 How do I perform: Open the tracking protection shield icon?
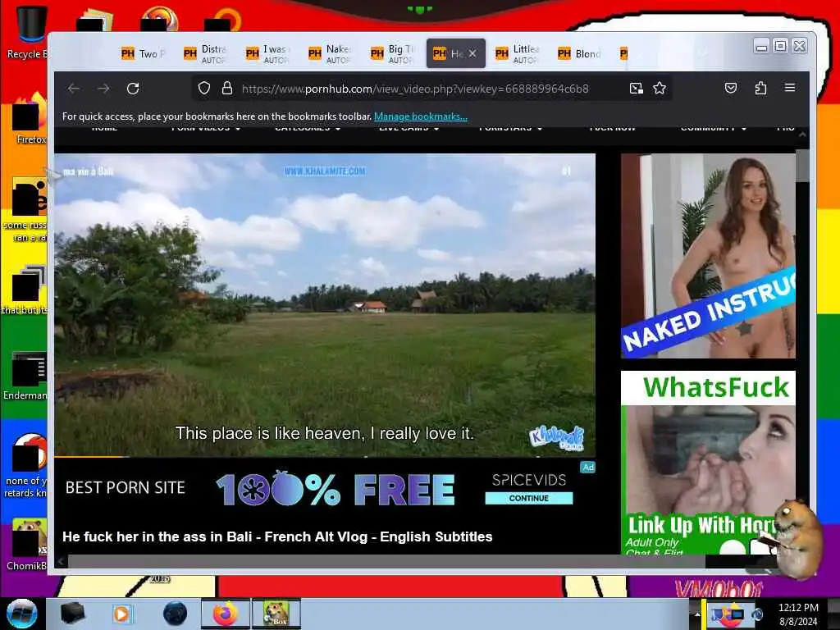click(204, 88)
